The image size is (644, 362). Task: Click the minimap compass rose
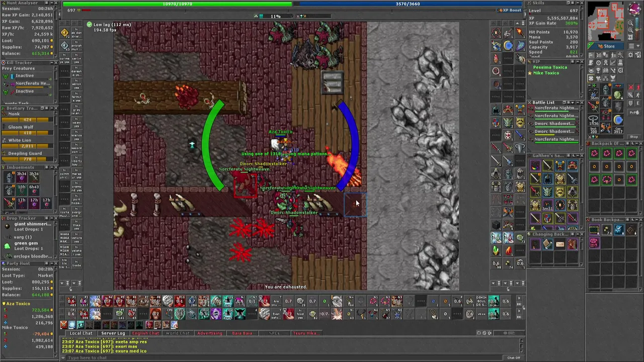coord(635,9)
